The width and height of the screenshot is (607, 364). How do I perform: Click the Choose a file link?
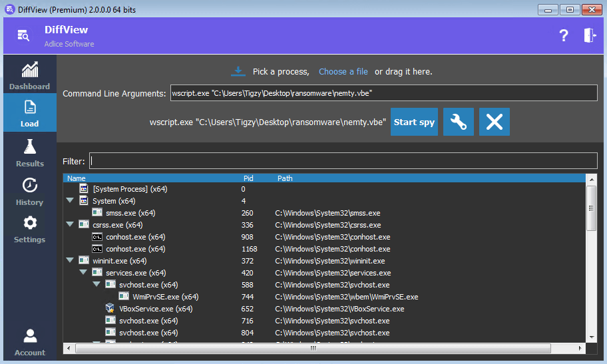click(343, 71)
